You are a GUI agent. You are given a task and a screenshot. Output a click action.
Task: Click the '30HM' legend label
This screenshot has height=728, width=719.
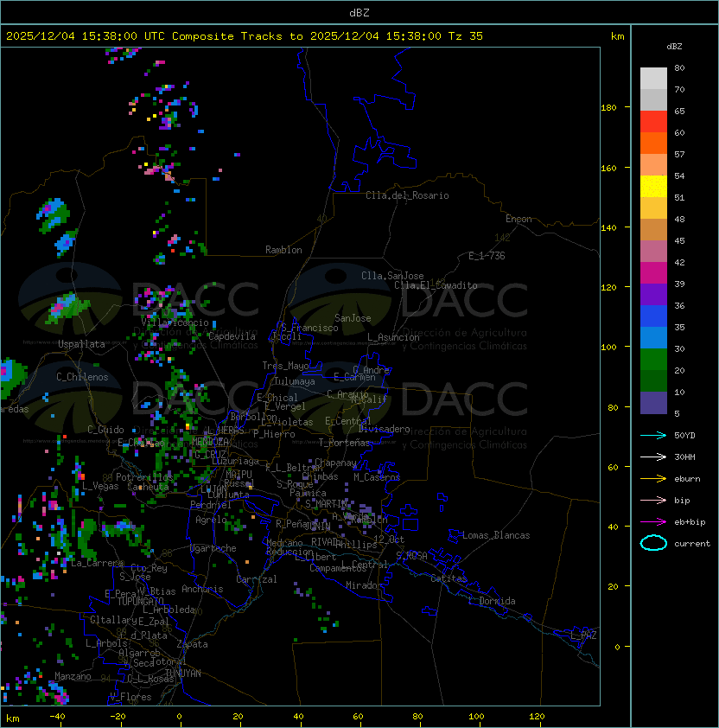pos(684,457)
